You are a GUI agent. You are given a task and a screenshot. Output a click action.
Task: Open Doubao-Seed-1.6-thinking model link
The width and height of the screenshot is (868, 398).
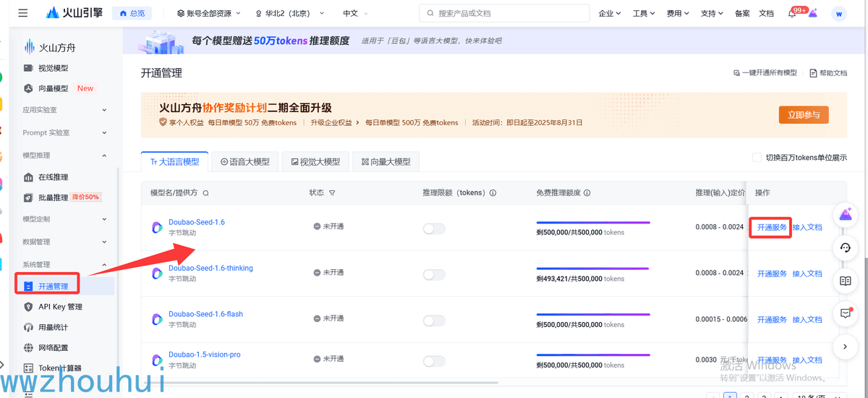210,268
